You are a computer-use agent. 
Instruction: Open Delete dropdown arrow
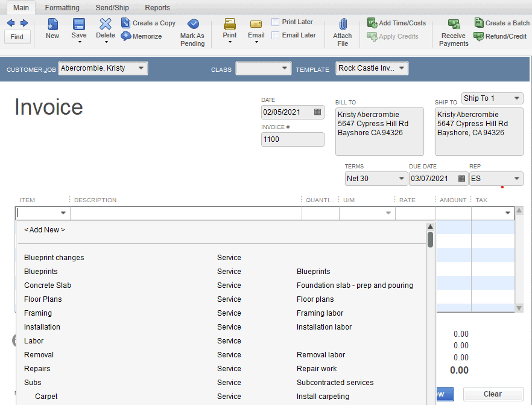pyautogui.click(x=106, y=42)
